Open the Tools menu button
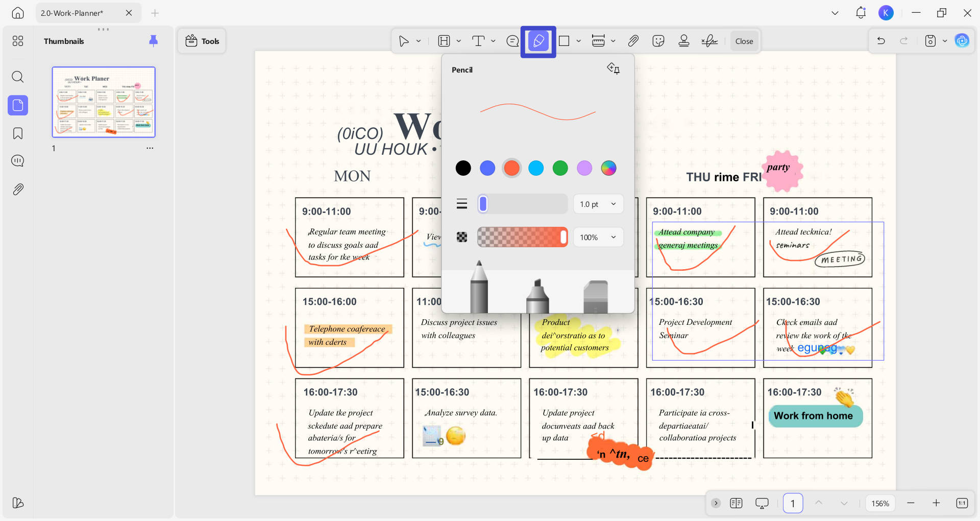Viewport: 980px width, 521px height. (202, 41)
